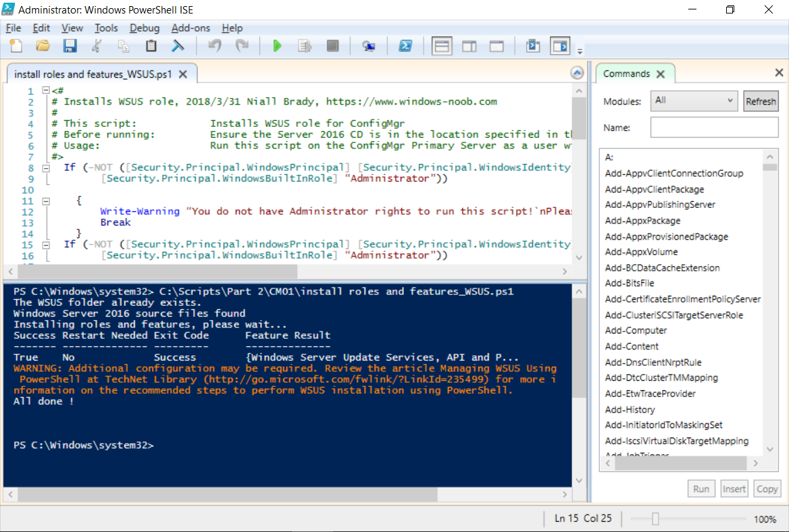Open a script file using folder icon

[x=43, y=47]
